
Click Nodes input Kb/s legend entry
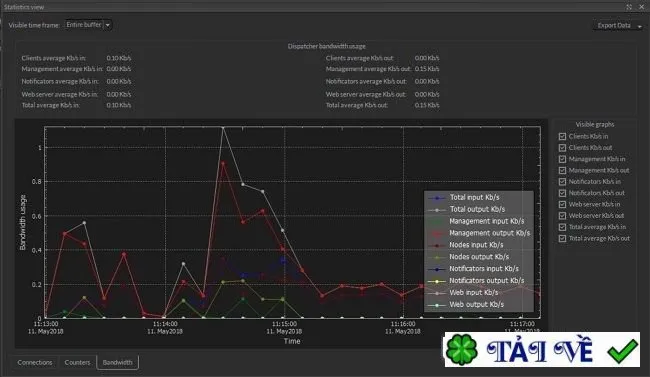coord(466,245)
